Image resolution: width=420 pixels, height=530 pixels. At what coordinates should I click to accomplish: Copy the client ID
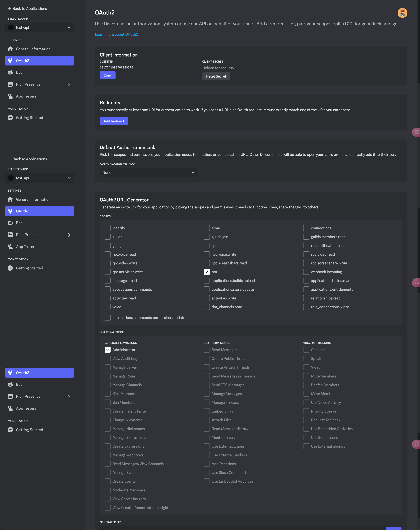(x=107, y=75)
